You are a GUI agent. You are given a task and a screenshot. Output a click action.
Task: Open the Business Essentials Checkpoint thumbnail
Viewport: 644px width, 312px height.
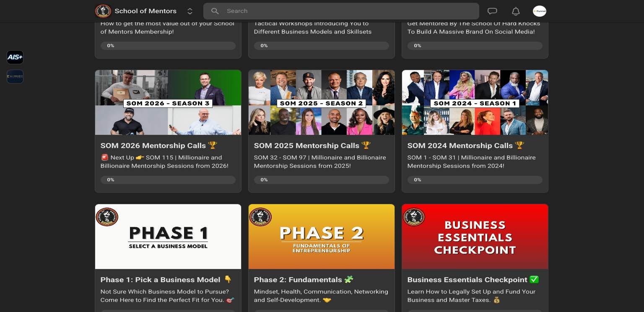point(475,236)
